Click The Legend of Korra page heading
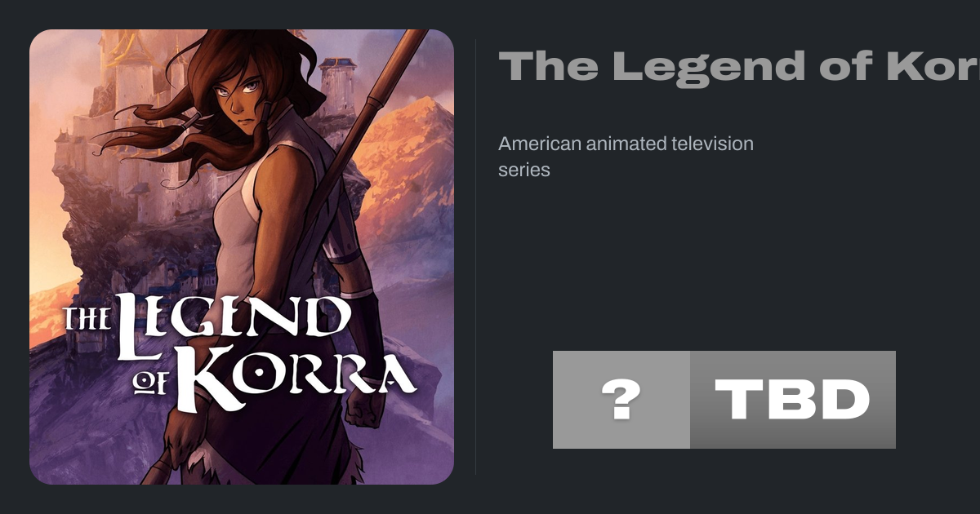980x514 pixels. (739, 66)
